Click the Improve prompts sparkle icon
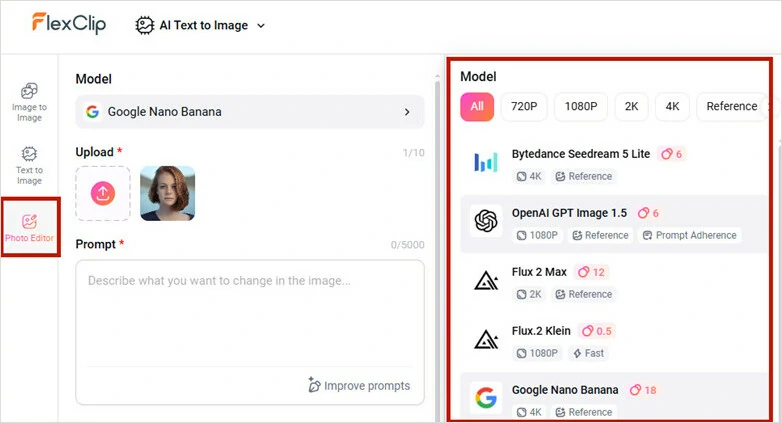This screenshot has width=782, height=423. coord(314,385)
